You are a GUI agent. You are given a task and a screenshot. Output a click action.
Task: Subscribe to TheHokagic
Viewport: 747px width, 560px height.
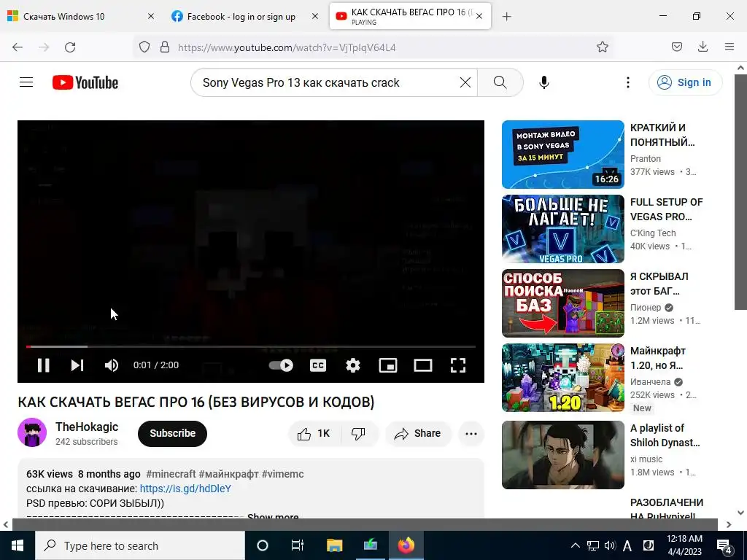[x=172, y=433]
